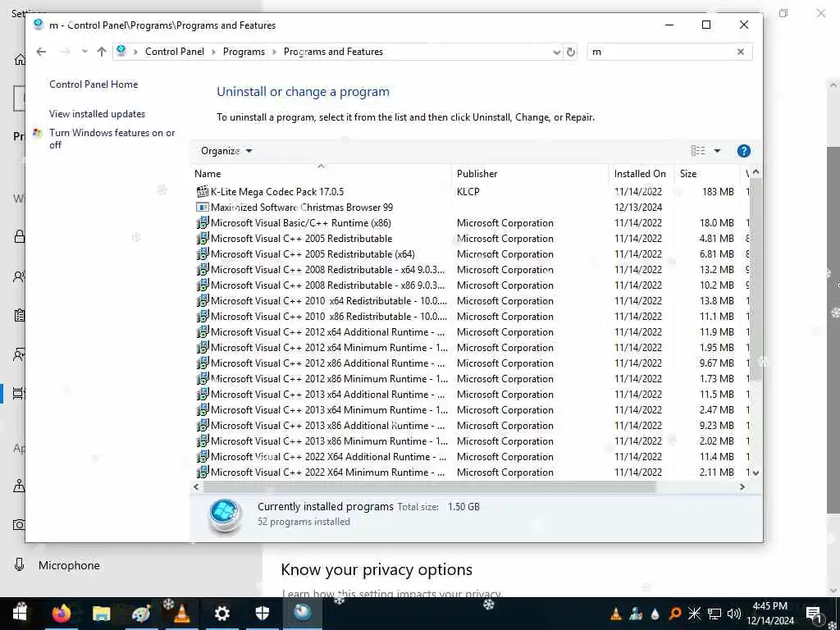The height and width of the screenshot is (630, 840).
Task: Open the Windows Start menu
Action: pyautogui.click(x=20, y=614)
